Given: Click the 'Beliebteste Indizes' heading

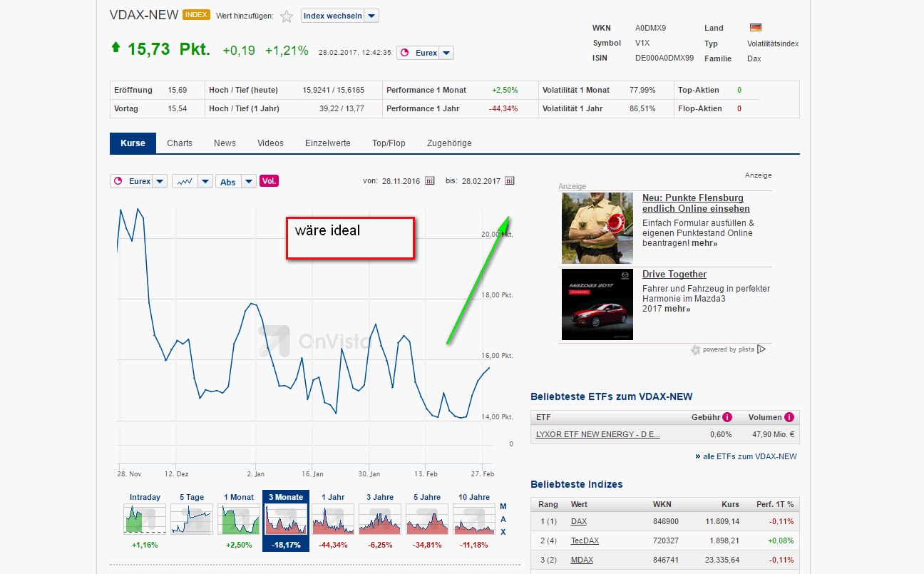Looking at the screenshot, I should 577,484.
